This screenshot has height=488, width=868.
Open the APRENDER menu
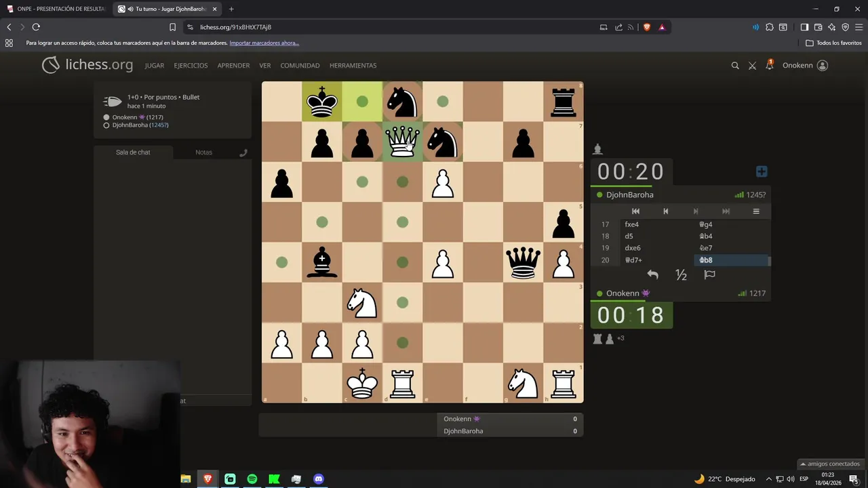233,66
